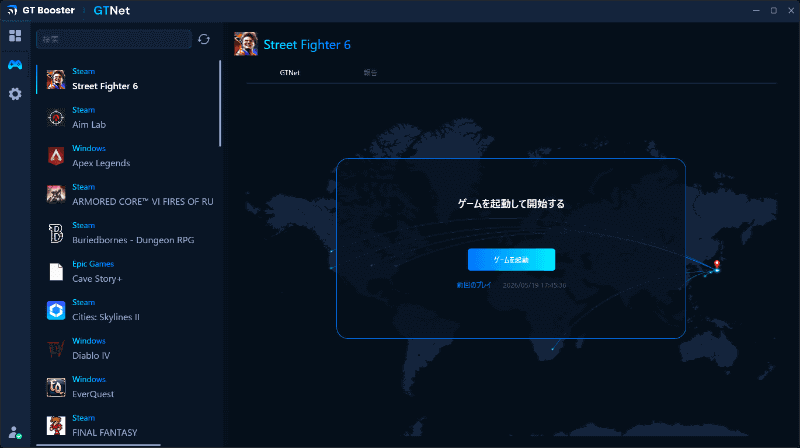Screen dimensions: 800x448
Task: Select ARMORED CORE VI FIRES OF RU entry
Action: [x=128, y=195]
